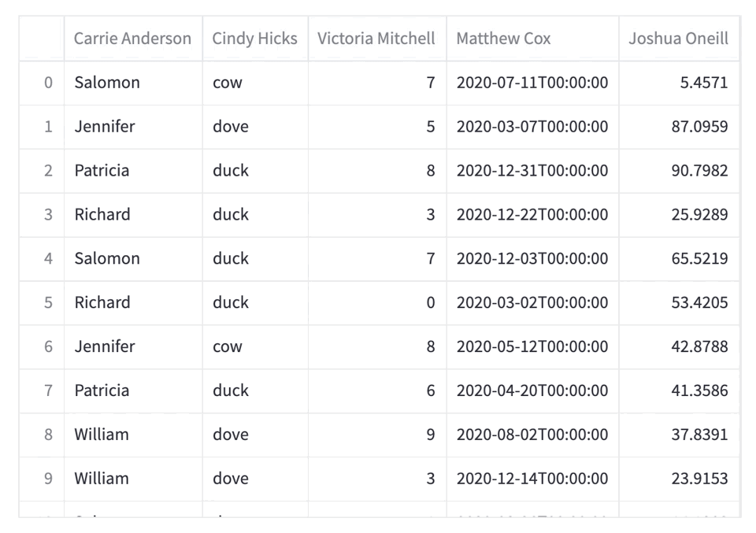Viewport: 756px width, 533px height.
Task: Select the empty top-left corner header cell
Action: [42, 39]
